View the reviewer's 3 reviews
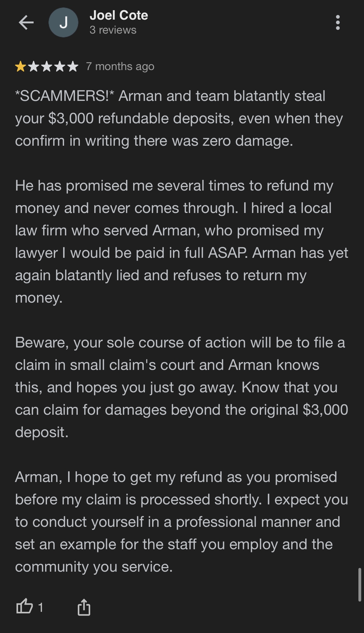Viewport: 364px width, 633px height. 113,30
